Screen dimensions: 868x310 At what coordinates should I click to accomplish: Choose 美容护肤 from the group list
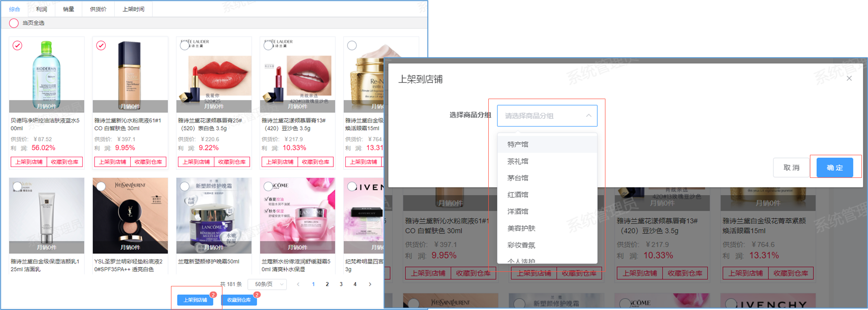point(547,228)
